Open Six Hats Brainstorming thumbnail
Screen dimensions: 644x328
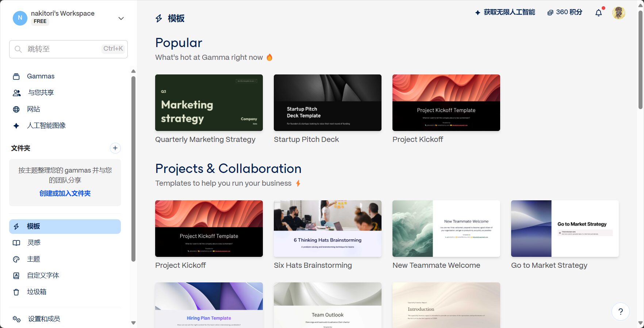click(327, 229)
